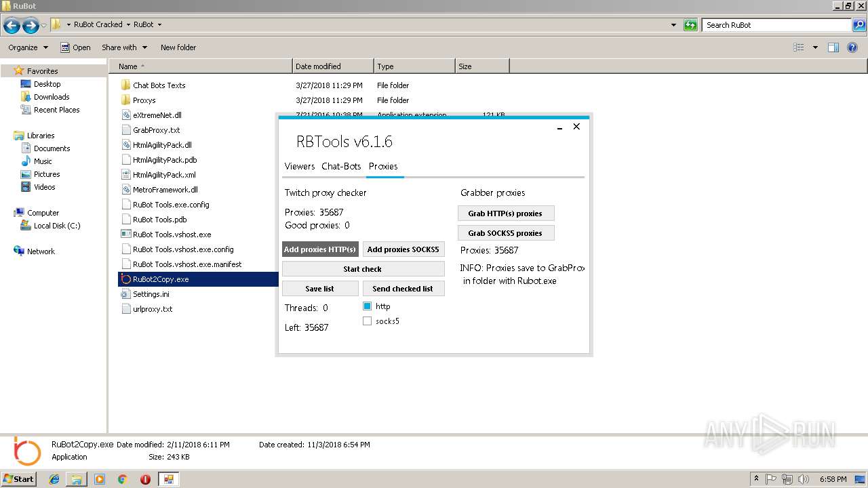
Task: Open the Explorer help icon
Action: click(852, 47)
